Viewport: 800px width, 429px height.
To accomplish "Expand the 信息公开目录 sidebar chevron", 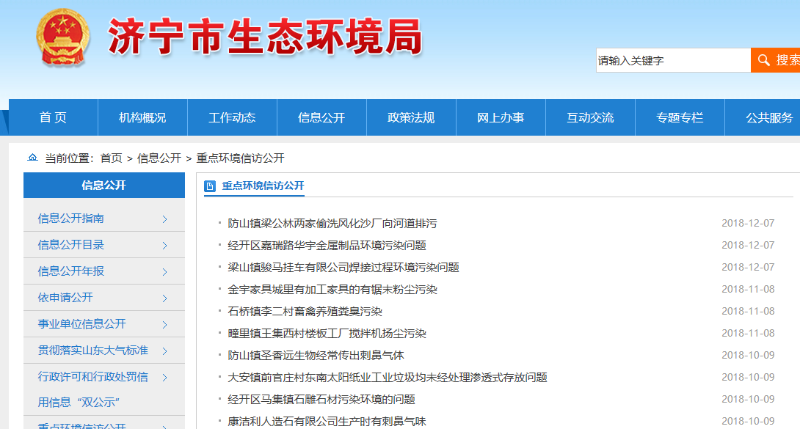I will (164, 245).
